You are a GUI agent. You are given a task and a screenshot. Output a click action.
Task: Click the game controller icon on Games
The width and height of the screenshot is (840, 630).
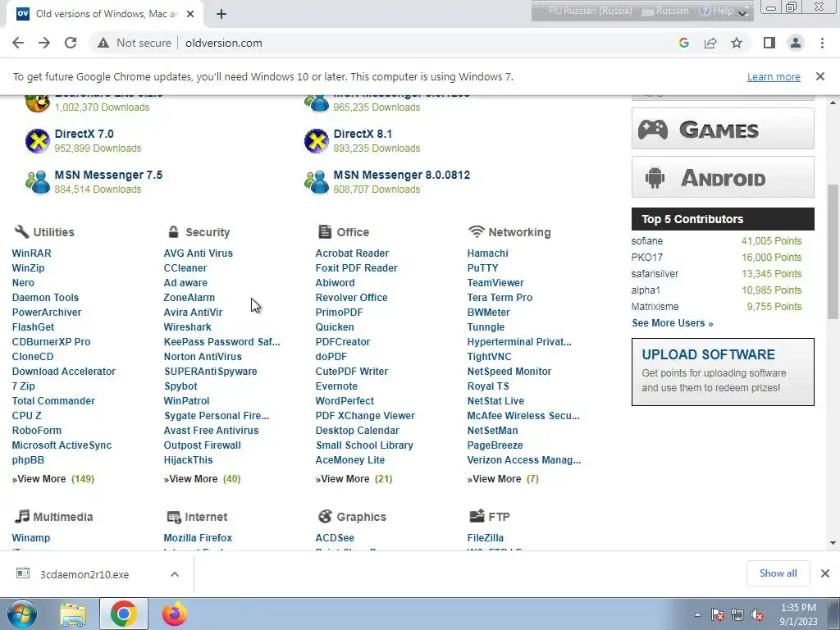click(x=653, y=129)
